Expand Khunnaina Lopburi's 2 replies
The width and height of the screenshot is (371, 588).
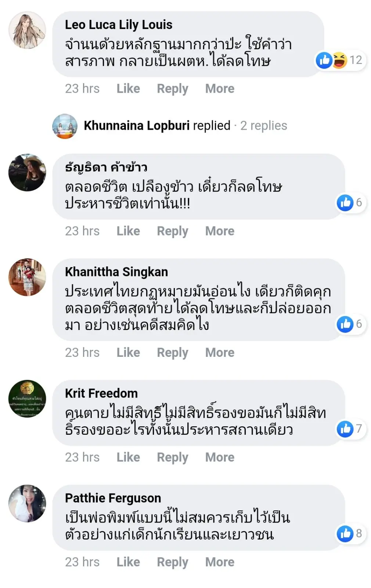tap(263, 126)
